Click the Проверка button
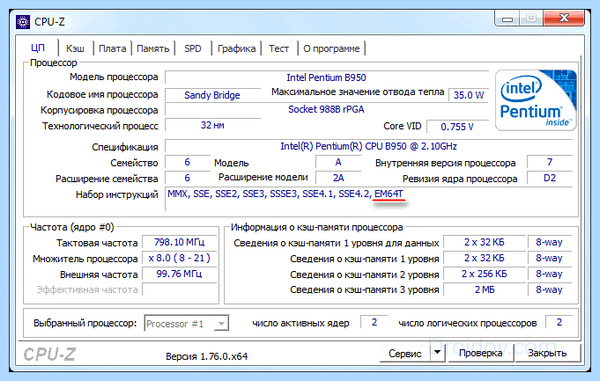The width and height of the screenshot is (600, 381). coord(481,353)
